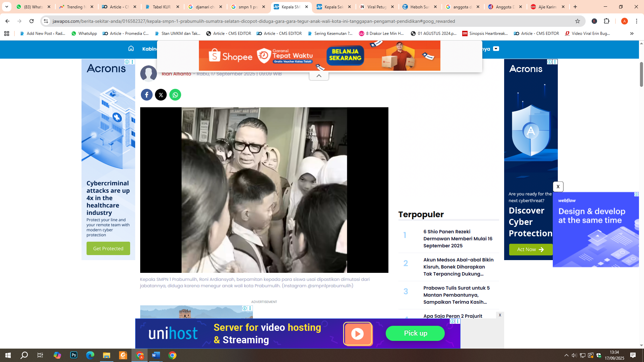
Task: Click Get Protected button in Acronis ad
Action: (x=108, y=249)
